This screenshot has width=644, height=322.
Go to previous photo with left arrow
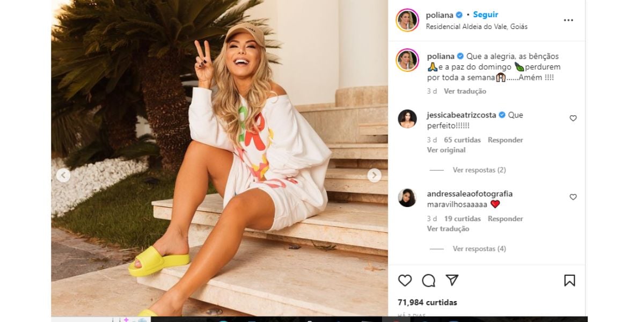click(63, 175)
